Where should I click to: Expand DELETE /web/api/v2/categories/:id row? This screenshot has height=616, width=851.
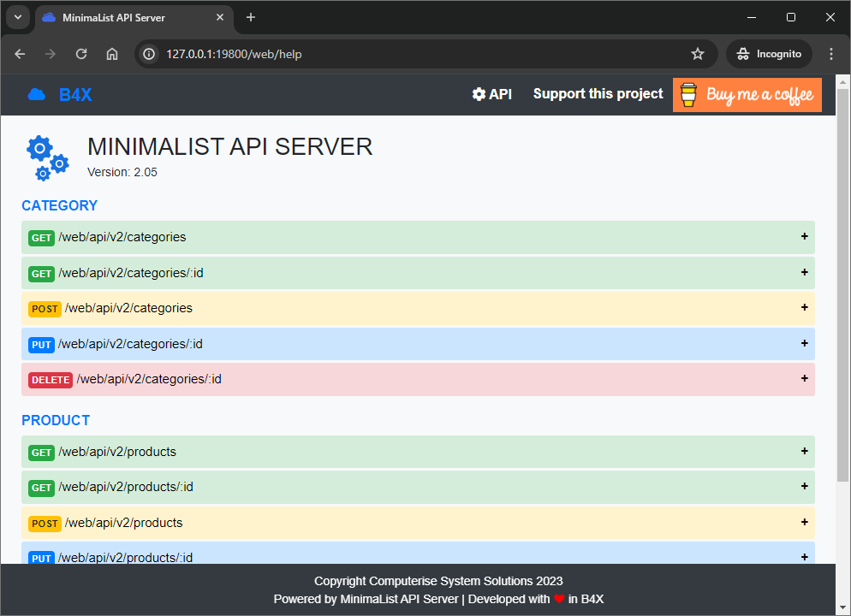tap(418, 379)
